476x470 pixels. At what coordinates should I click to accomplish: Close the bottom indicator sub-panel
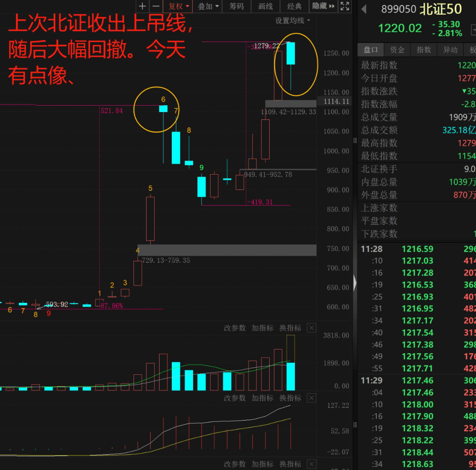[x=312, y=464]
